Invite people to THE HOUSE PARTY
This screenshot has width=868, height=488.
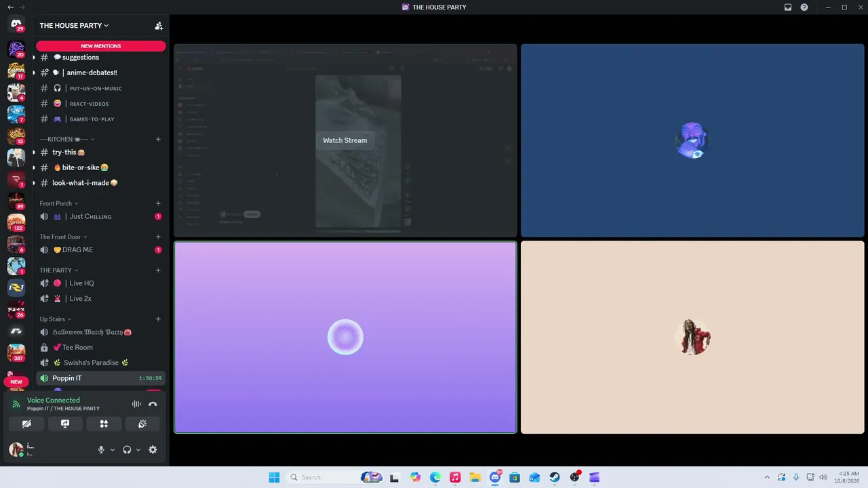pos(159,26)
